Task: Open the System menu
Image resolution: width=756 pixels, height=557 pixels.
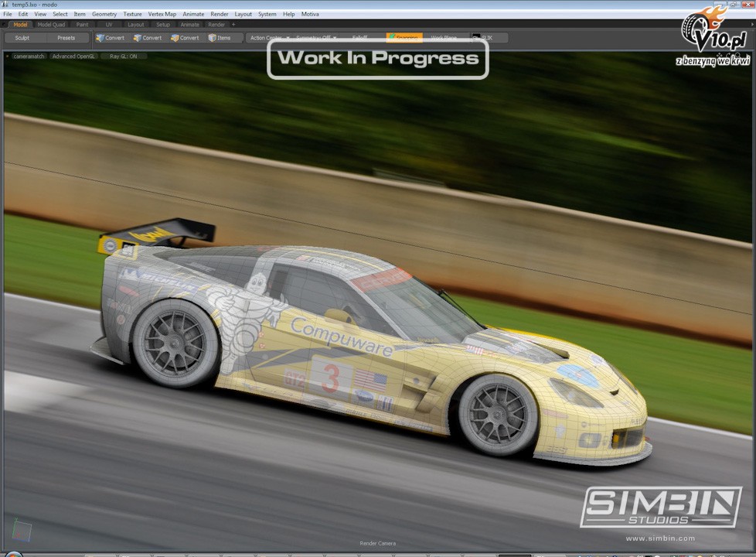Action: pos(267,14)
